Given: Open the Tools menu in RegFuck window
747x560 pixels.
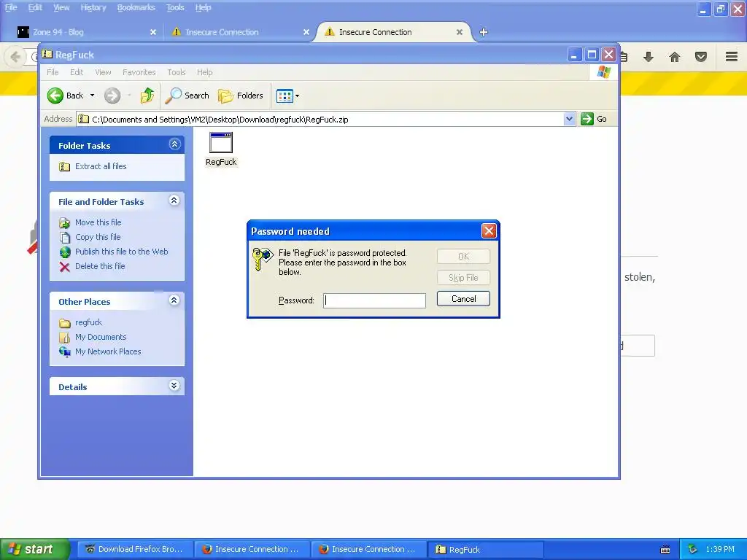Looking at the screenshot, I should click(x=177, y=72).
